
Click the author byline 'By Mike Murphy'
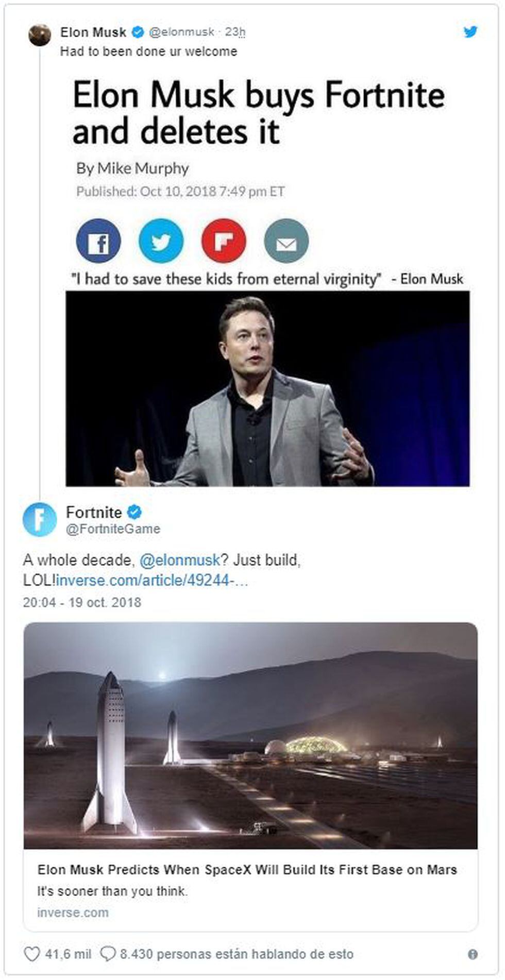coord(133,167)
